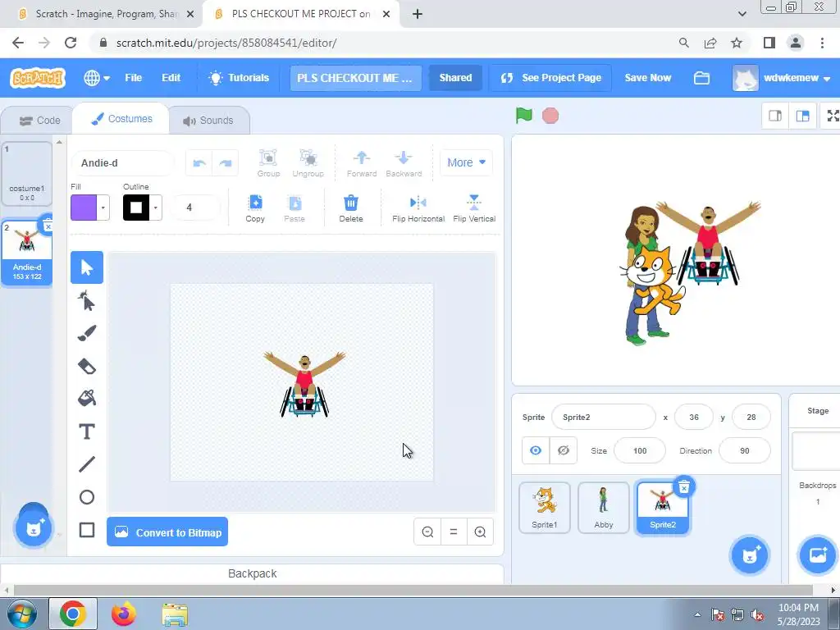The image size is (840, 630).
Task: Select the Rectangle tool
Action: click(x=87, y=530)
